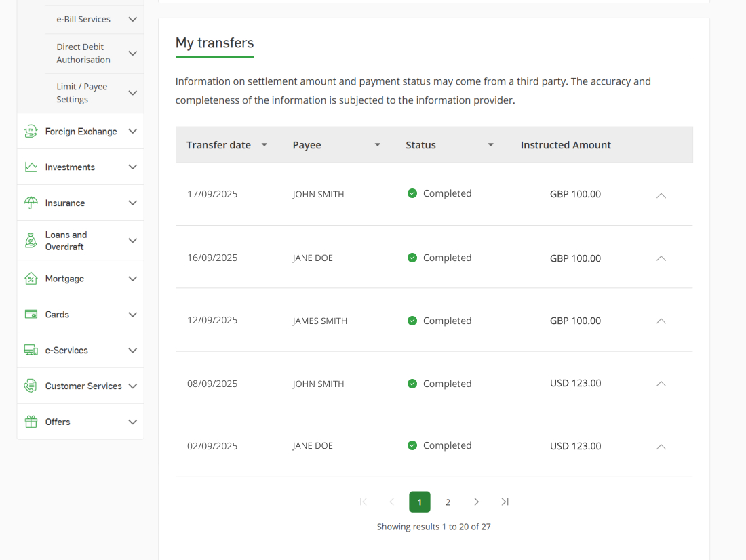Click the Customer Services headset icon
The width and height of the screenshot is (746, 560).
[x=31, y=386]
